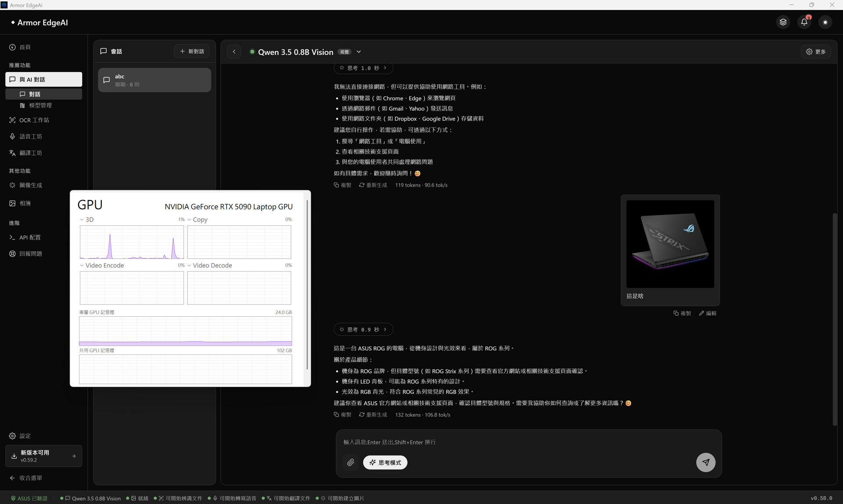Start a new chat with 新對話
The width and height of the screenshot is (843, 504).
192,51
